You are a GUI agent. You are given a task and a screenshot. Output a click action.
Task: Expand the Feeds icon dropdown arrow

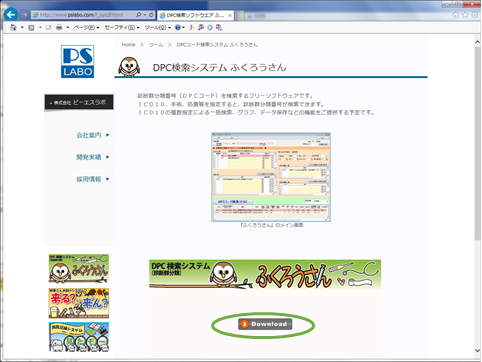pos(40,27)
